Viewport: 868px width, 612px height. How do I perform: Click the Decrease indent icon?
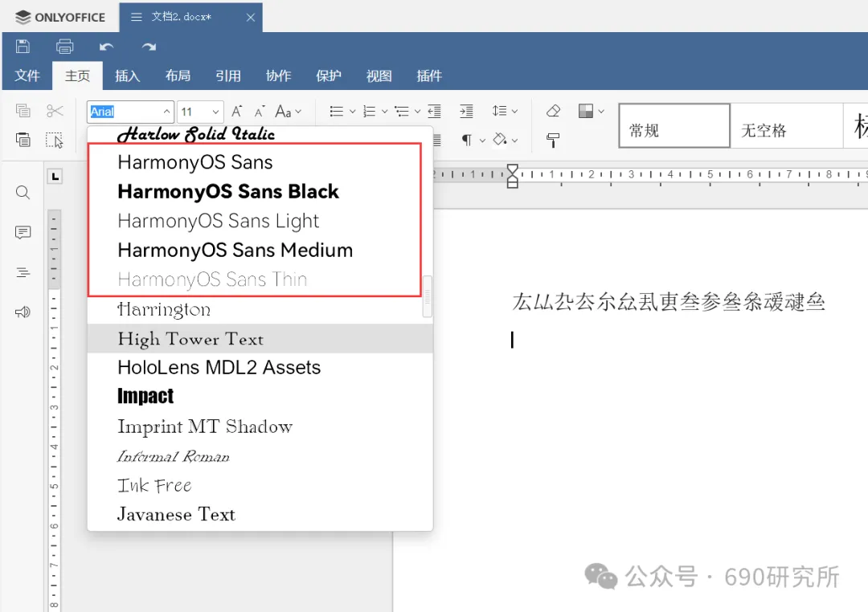(x=435, y=111)
